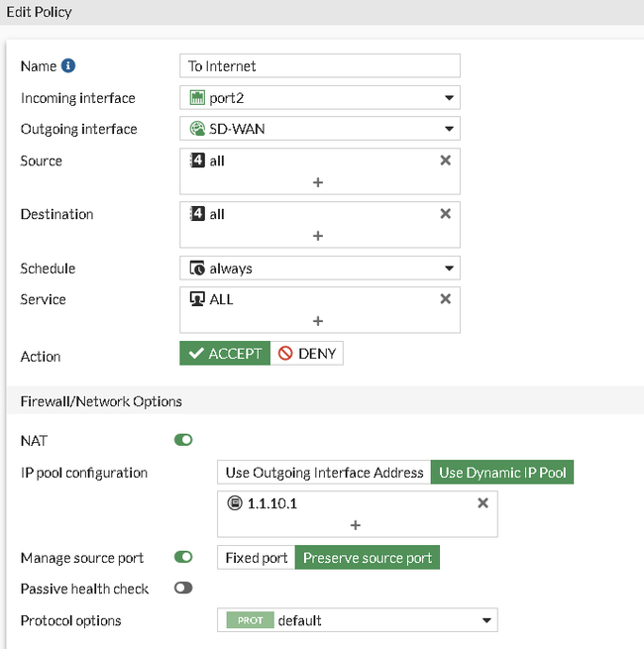Screen dimensions: 644x649
Task: Add a new Source address with plus
Action: [x=318, y=182]
